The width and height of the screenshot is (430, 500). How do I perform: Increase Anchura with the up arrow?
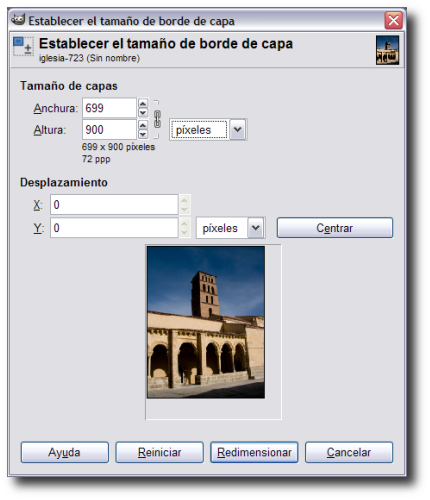pos(143,103)
